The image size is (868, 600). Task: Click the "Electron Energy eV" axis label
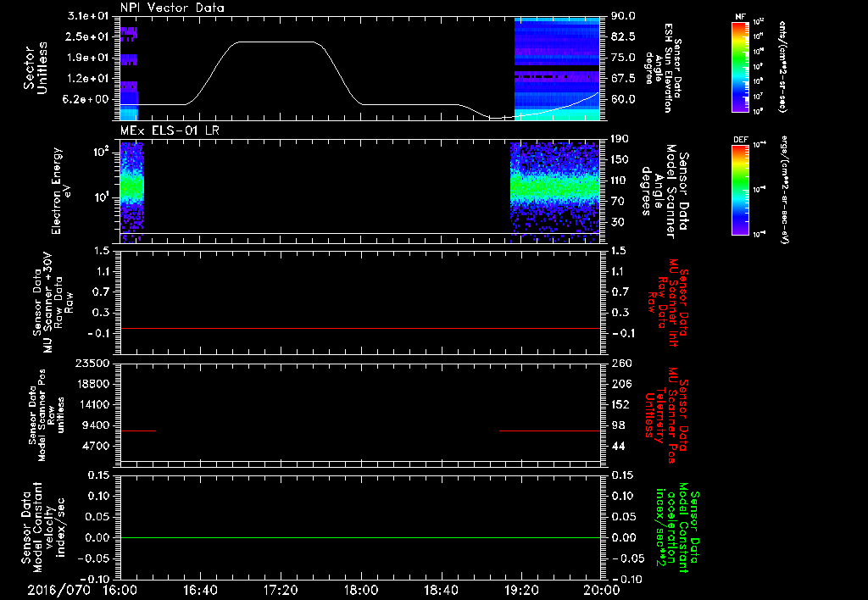pyautogui.click(x=61, y=191)
